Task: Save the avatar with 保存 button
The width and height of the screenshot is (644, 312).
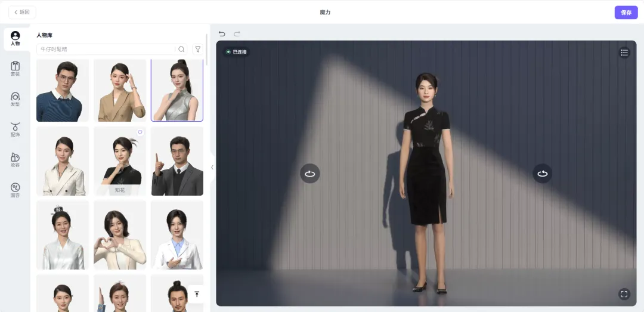Action: pyautogui.click(x=626, y=13)
